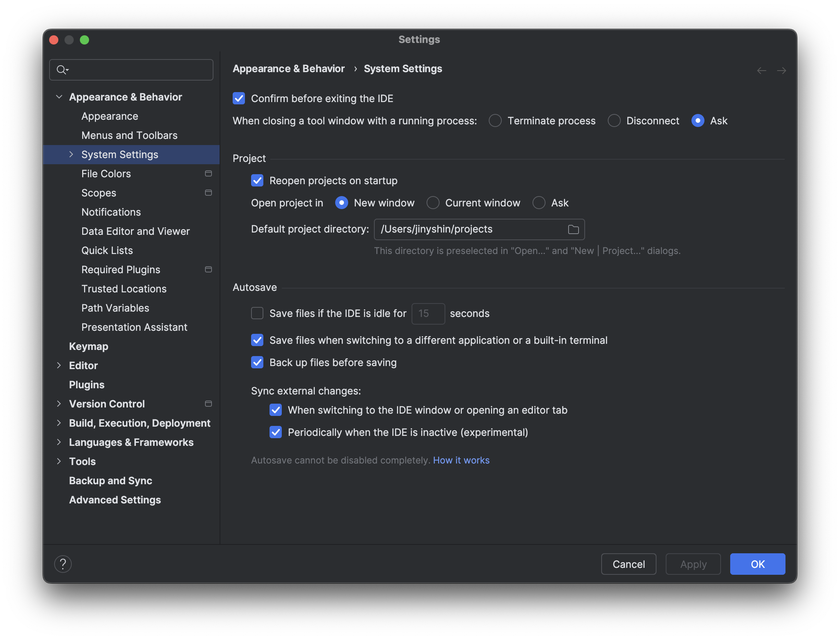Click project-level icon beside Version Control
This screenshot has width=840, height=640.
pyautogui.click(x=208, y=404)
